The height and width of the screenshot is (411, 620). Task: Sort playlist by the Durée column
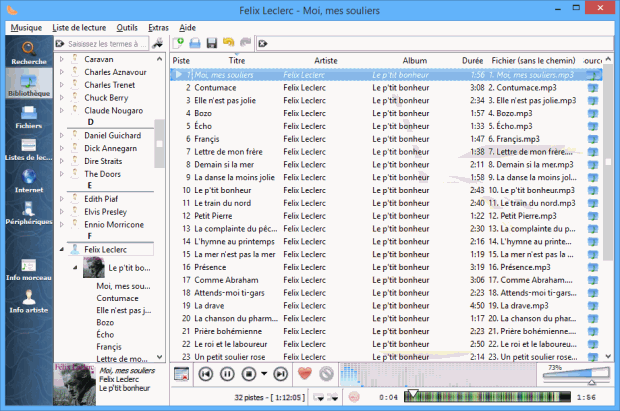point(473,61)
